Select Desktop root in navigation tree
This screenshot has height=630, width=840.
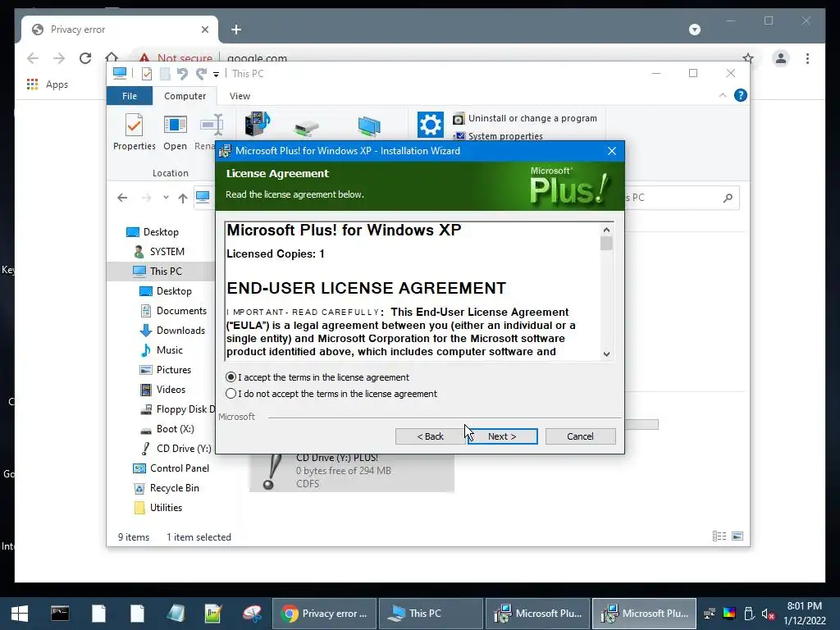point(161,232)
